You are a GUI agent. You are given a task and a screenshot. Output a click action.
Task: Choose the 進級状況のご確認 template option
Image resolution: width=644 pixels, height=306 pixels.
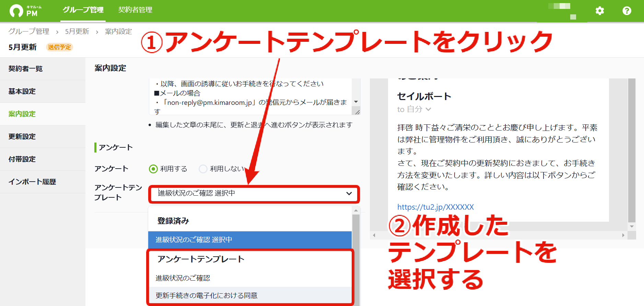pos(250,278)
